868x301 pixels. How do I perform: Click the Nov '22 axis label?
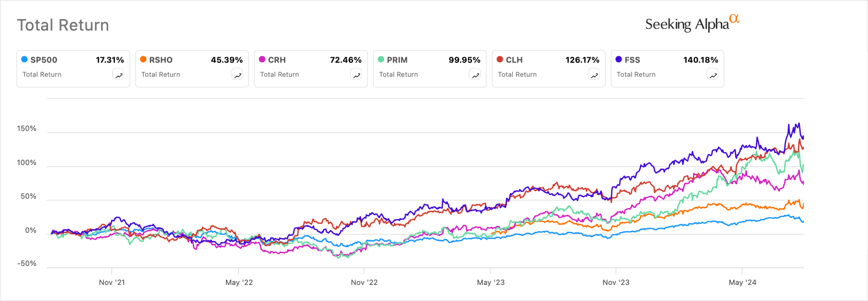click(364, 282)
